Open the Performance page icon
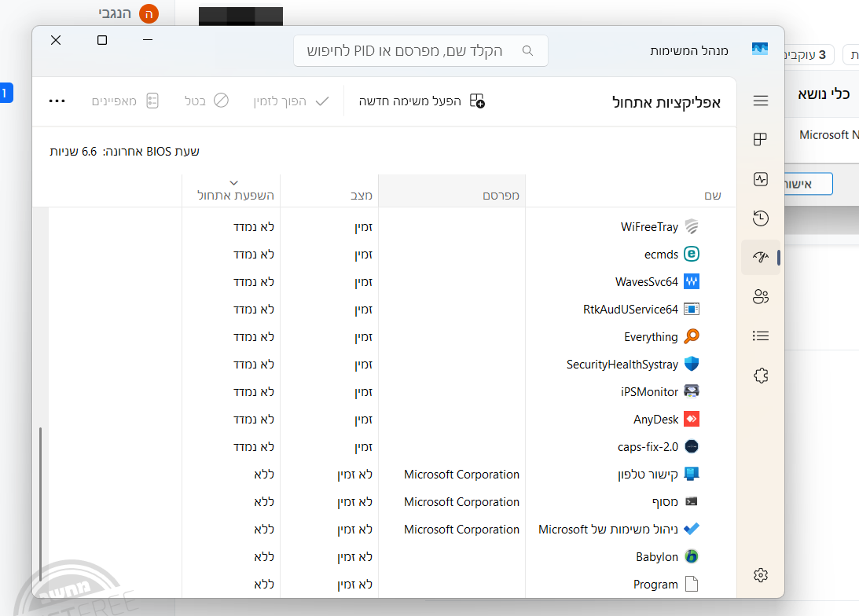Image resolution: width=859 pixels, height=616 pixels. click(x=760, y=179)
